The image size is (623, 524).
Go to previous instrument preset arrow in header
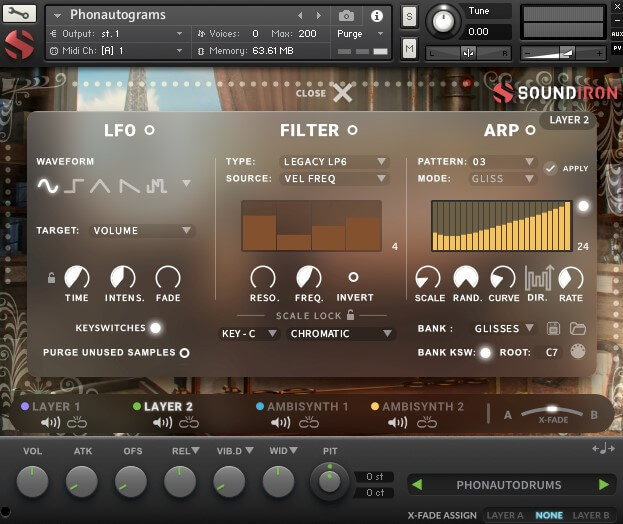coord(300,15)
